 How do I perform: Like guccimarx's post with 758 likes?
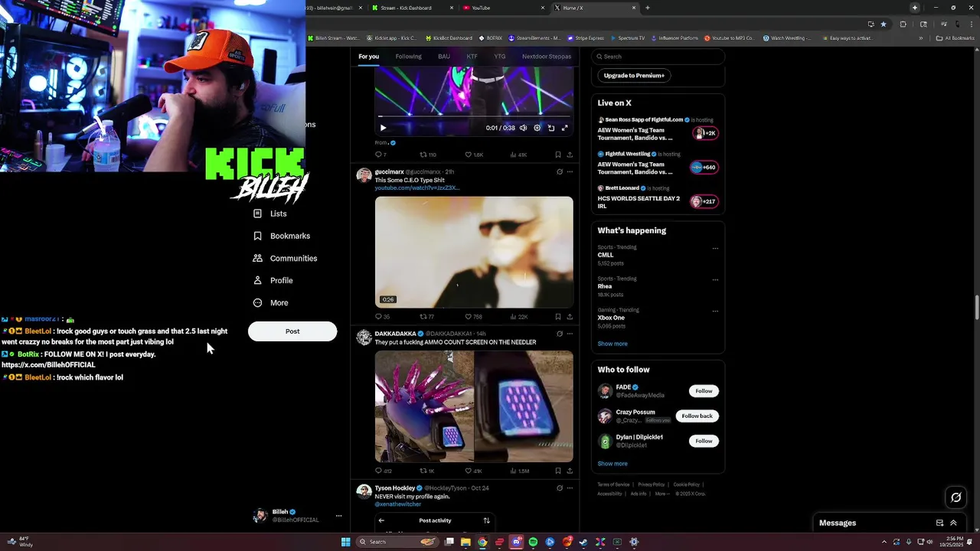click(474, 317)
